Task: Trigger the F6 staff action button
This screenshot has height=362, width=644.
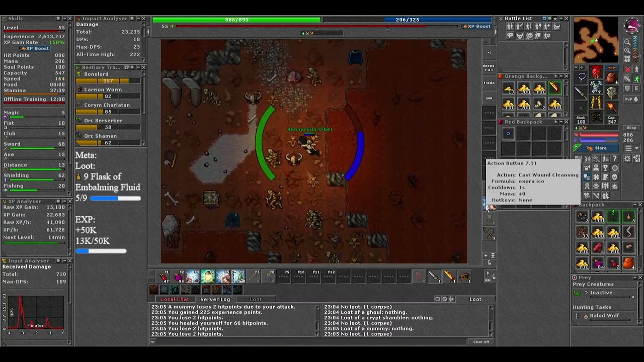Action: point(238,277)
